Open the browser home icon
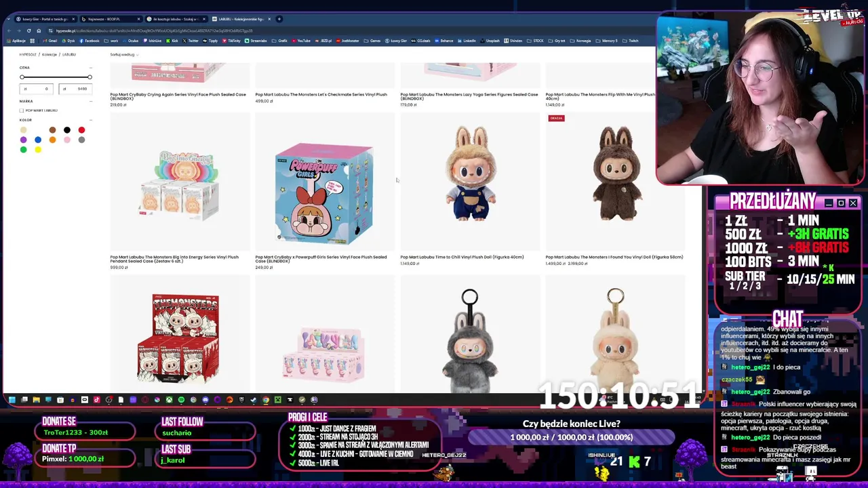The width and height of the screenshot is (868, 488). (39, 30)
